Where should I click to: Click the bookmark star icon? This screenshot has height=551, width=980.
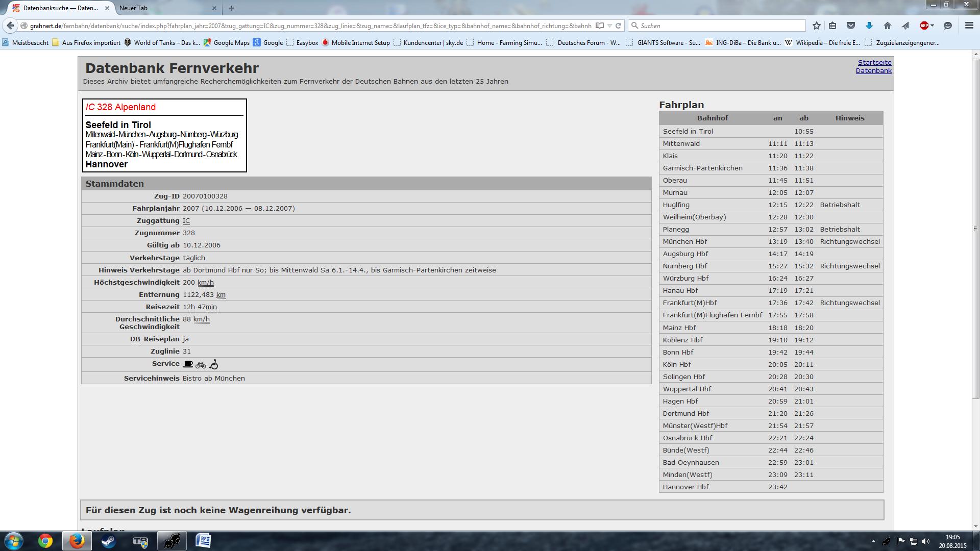(x=817, y=26)
